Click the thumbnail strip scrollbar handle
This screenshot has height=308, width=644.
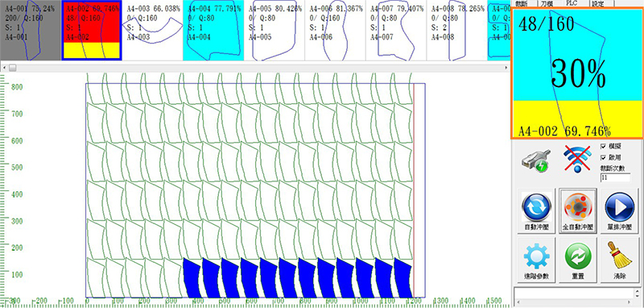[13, 68]
